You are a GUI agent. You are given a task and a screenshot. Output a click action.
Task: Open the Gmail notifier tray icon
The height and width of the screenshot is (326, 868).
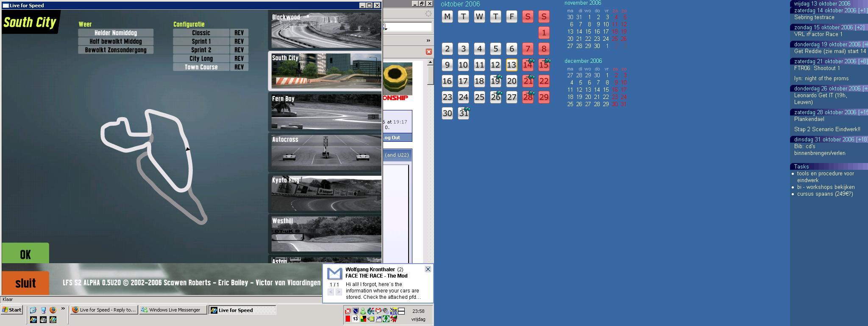pos(378,311)
